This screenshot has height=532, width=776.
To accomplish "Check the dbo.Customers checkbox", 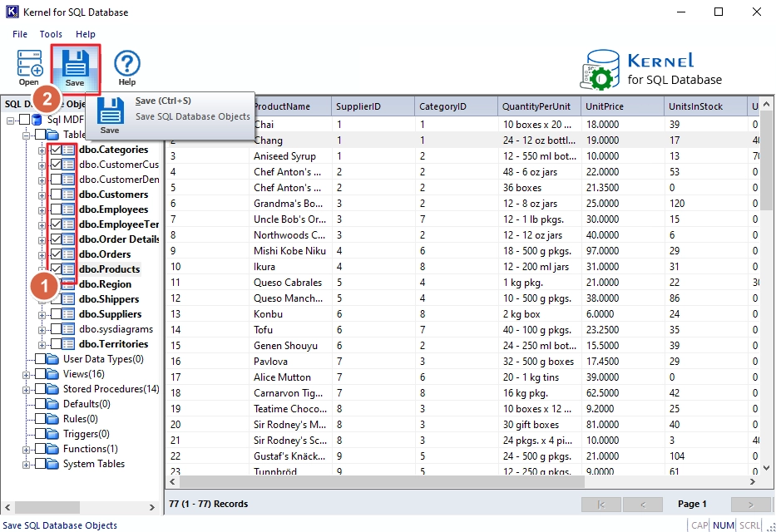I will (x=56, y=195).
